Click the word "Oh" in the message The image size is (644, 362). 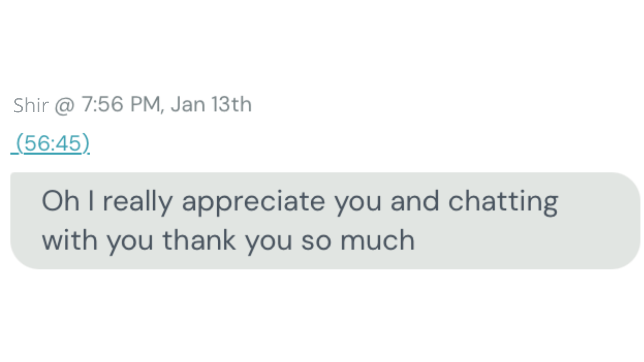pyautogui.click(x=60, y=201)
